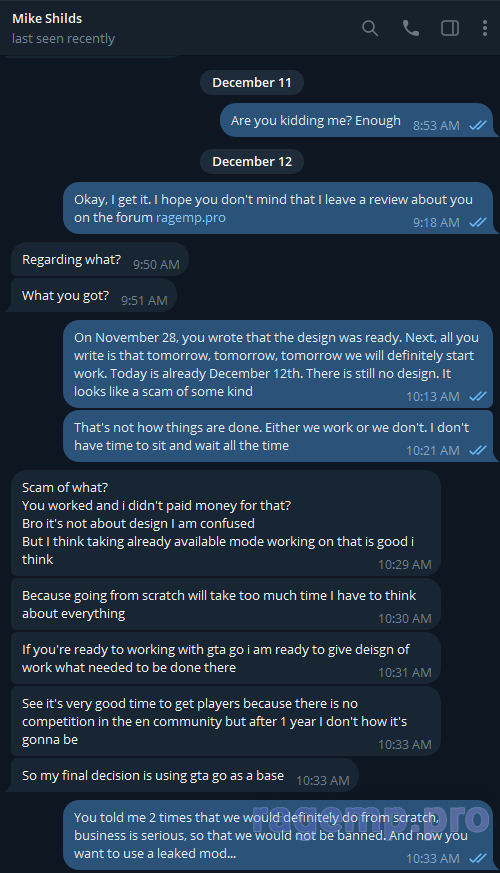Open the three-dot more options menu
The image size is (500, 873).
tap(485, 28)
